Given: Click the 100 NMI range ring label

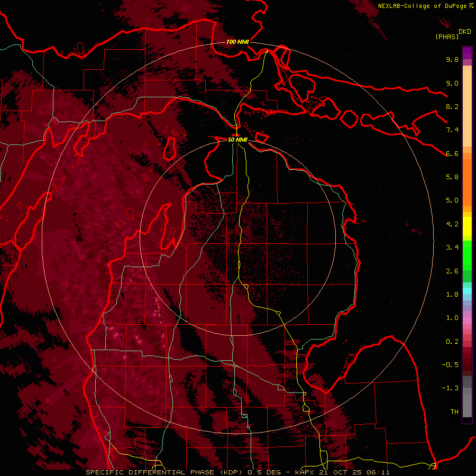Looking at the screenshot, I should [x=237, y=42].
